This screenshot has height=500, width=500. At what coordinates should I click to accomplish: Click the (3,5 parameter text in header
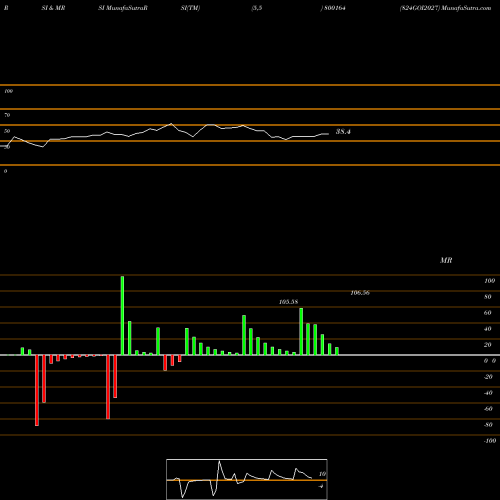(257, 8)
